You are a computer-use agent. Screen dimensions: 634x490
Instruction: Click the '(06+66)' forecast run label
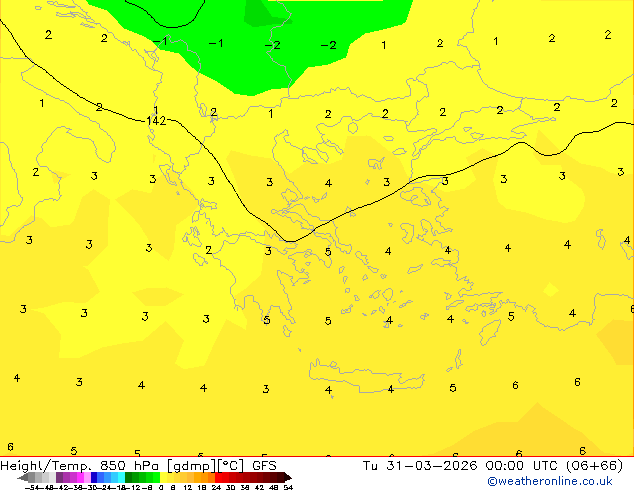pyautogui.click(x=594, y=466)
